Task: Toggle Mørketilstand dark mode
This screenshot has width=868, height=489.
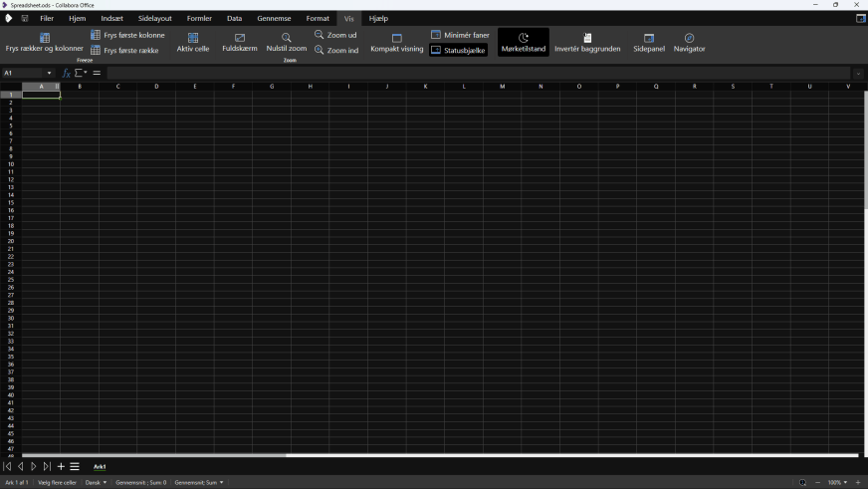Action: (524, 43)
